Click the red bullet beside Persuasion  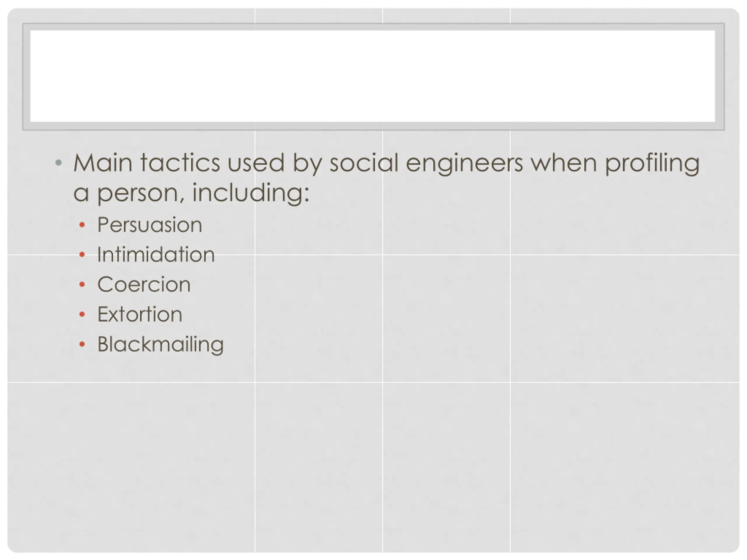coord(82,225)
